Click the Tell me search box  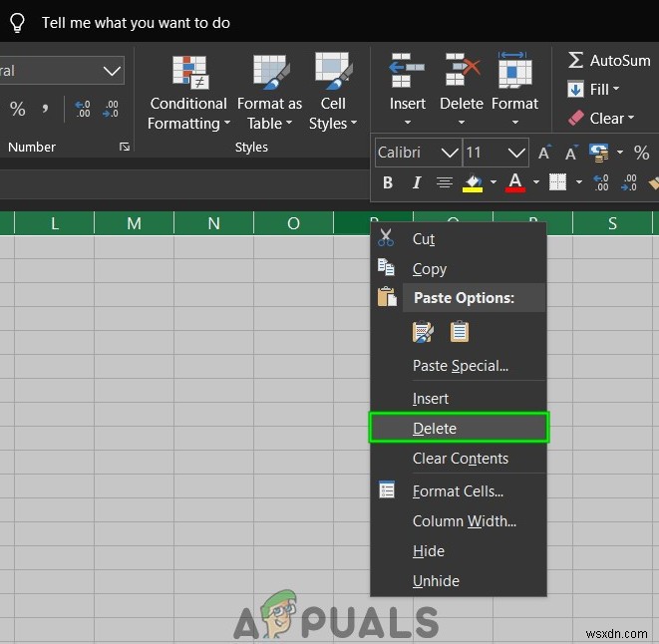tap(136, 22)
